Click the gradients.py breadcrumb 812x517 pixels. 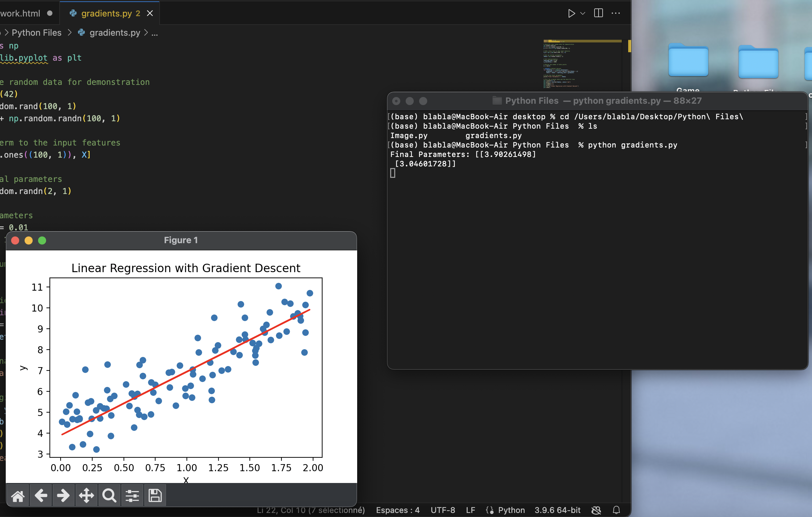(115, 33)
